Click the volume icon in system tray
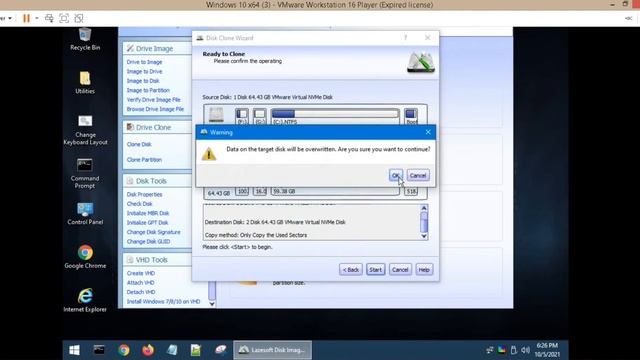Image resolution: width=640 pixels, height=360 pixels. point(526,350)
